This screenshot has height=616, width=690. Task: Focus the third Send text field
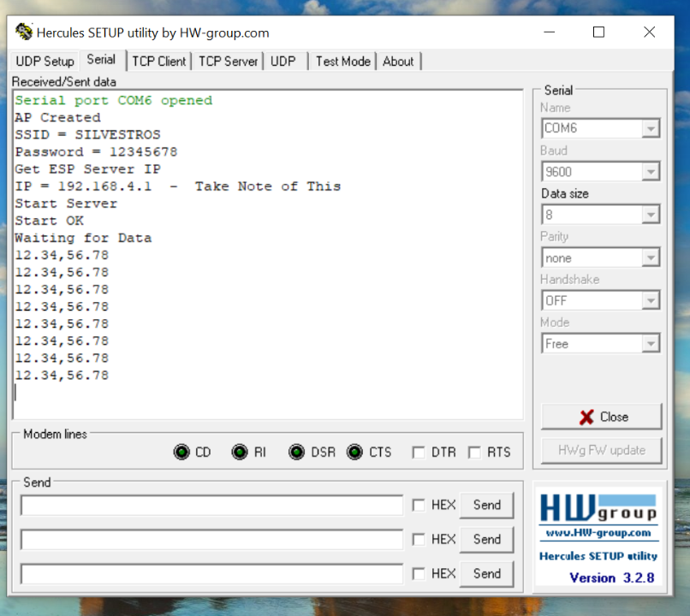pos(211,574)
